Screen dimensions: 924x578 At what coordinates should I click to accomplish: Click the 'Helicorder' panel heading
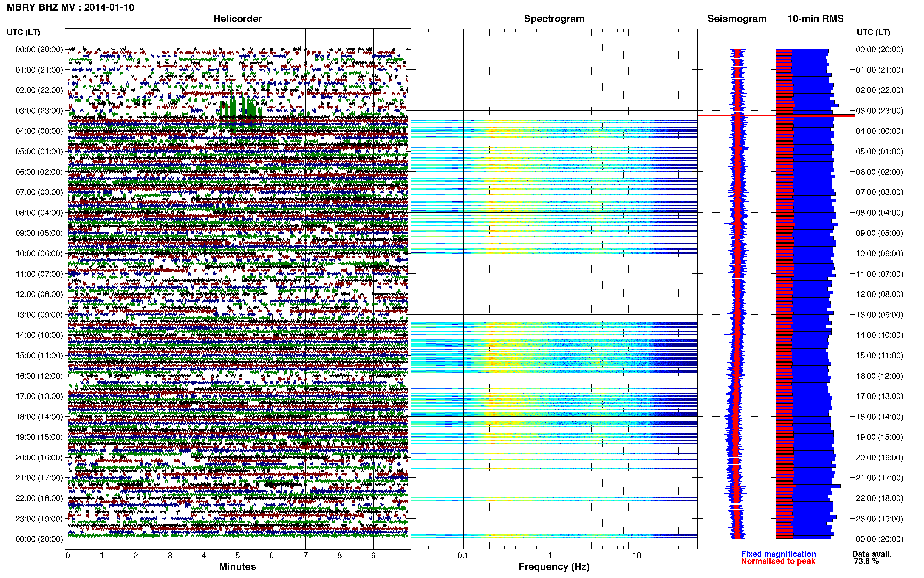237,18
